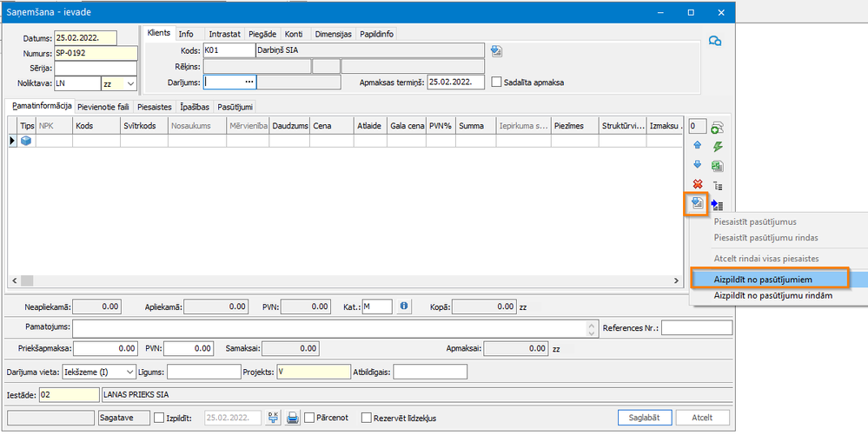Tick the Pārcenot checkbox
868x435 pixels.
tap(310, 418)
